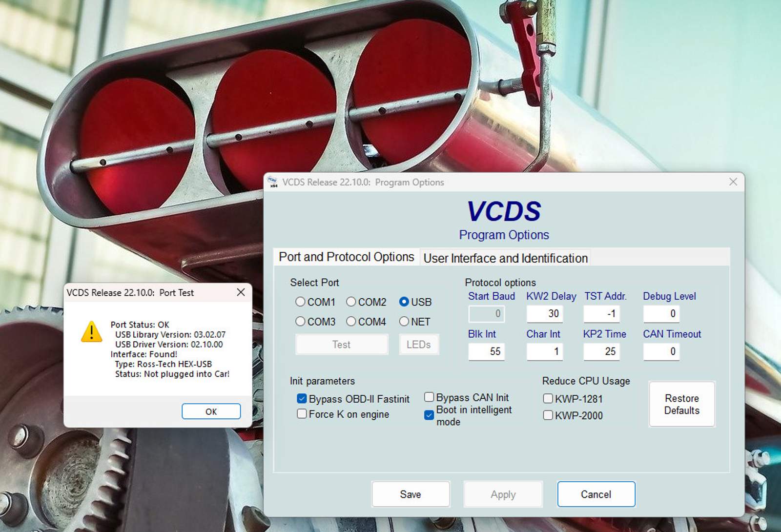
Task: Click the TST Addr. field showing -1
Action: point(601,313)
